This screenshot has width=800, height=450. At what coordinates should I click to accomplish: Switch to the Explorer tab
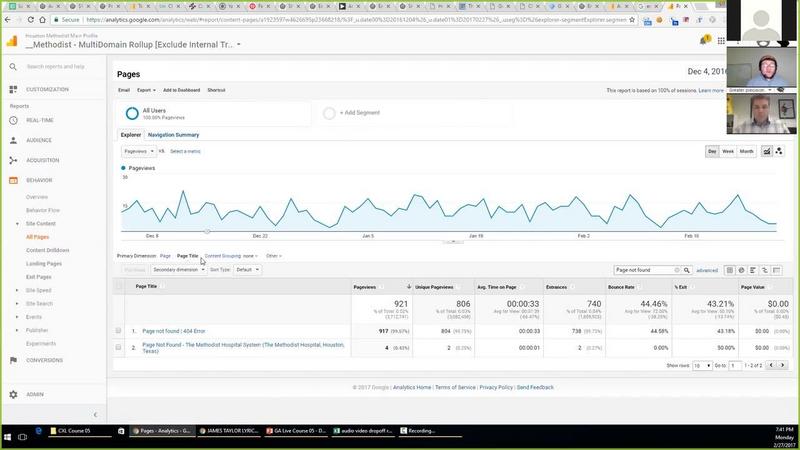pos(131,135)
